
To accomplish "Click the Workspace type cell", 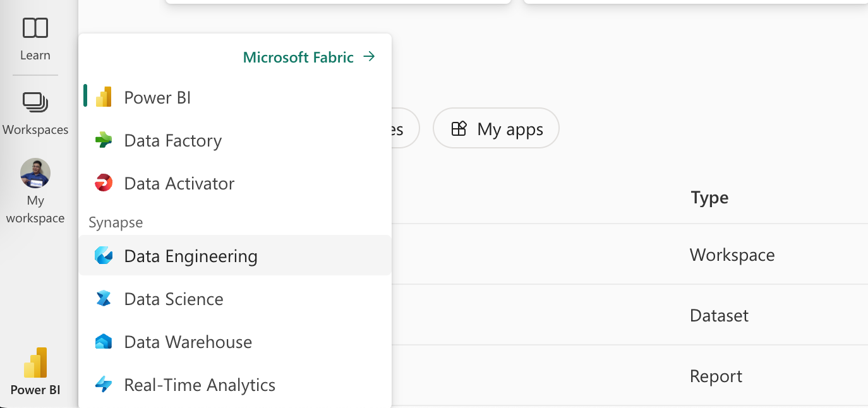I will [732, 255].
